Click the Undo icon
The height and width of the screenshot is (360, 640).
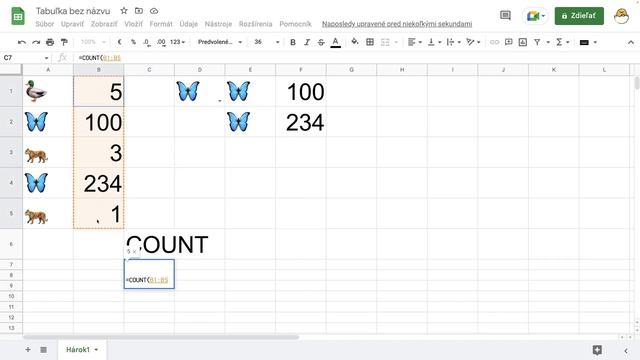click(x=22, y=42)
